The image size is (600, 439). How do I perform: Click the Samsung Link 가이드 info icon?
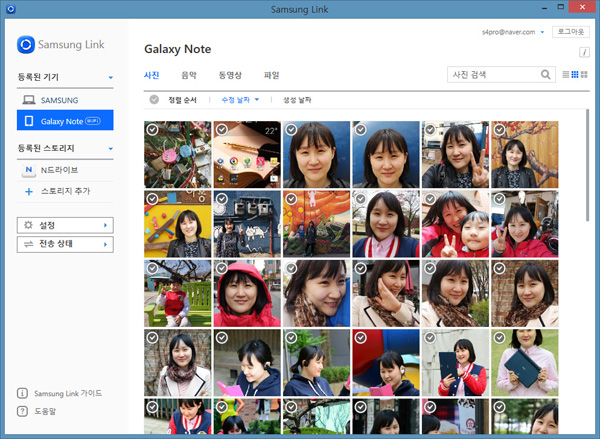pos(22,393)
